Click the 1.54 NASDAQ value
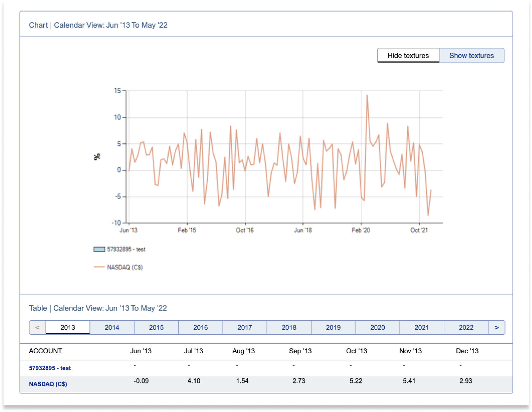 [242, 381]
